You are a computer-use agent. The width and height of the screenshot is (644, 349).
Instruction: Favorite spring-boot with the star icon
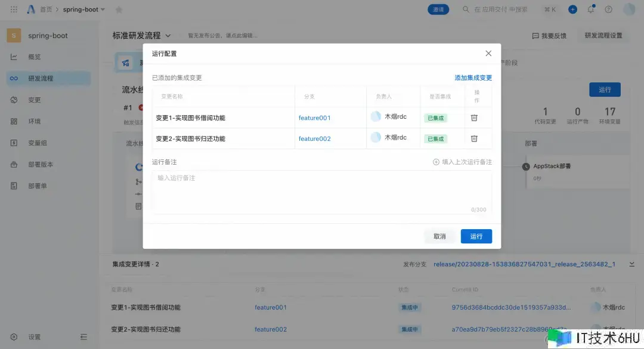[x=119, y=10]
